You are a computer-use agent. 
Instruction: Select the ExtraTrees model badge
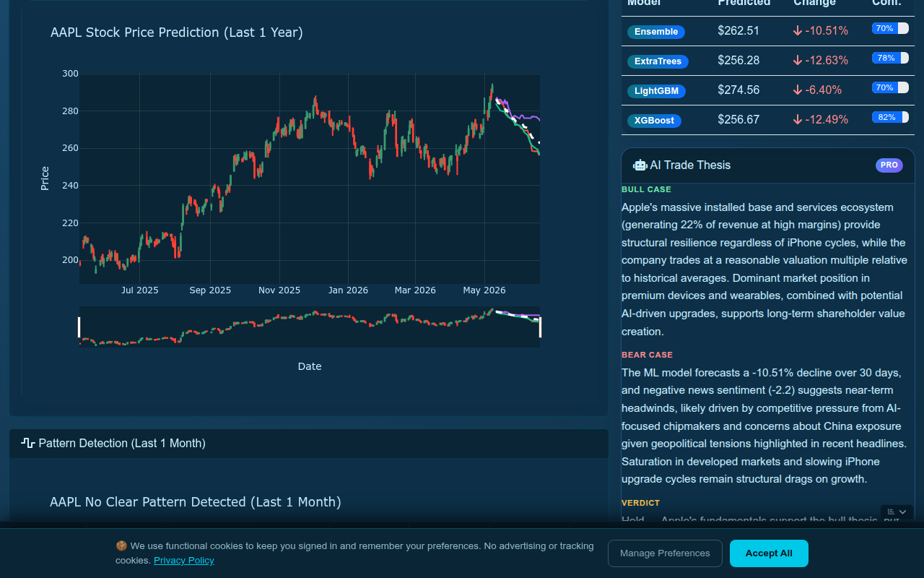[658, 61]
